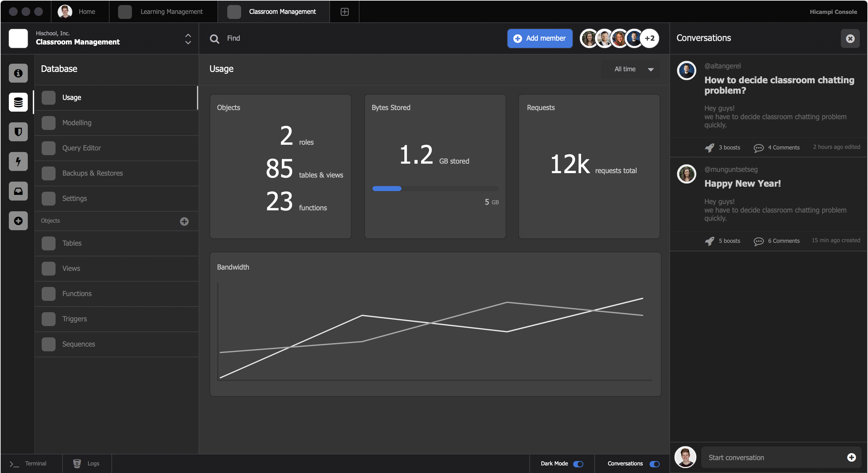Select the database stack sidebar icon
The height and width of the screenshot is (473, 868).
pos(18,102)
